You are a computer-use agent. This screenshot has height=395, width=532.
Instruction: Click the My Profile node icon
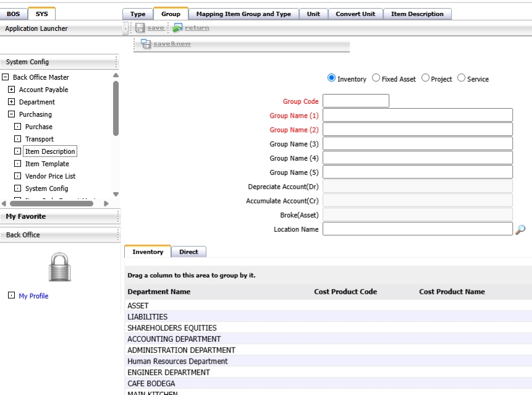[12, 295]
